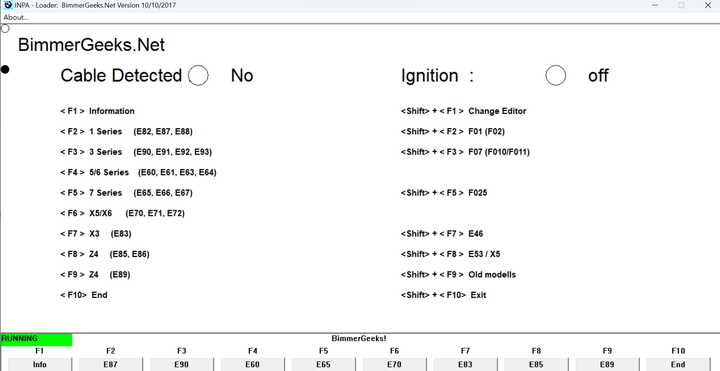The height and width of the screenshot is (371, 720).
Task: Click the F9 E89 button
Action: tap(607, 365)
